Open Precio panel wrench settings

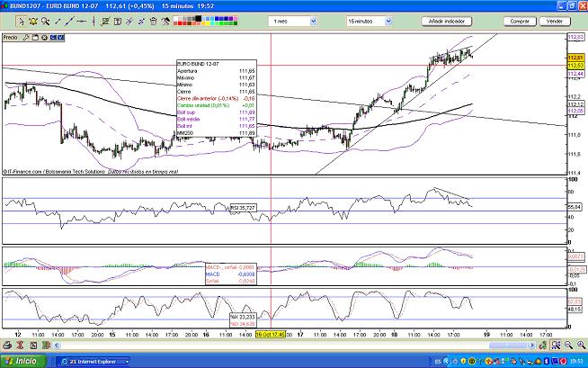click(x=25, y=38)
